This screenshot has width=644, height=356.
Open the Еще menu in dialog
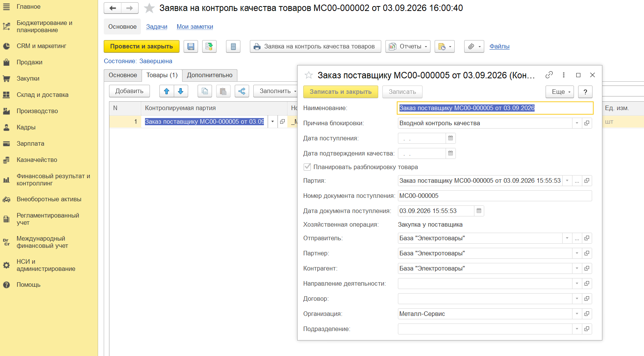tap(560, 92)
